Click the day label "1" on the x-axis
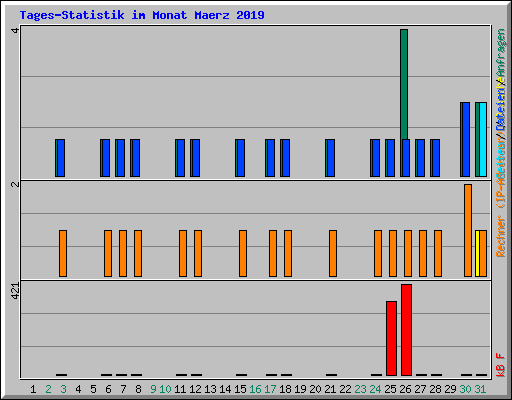 tap(33, 389)
